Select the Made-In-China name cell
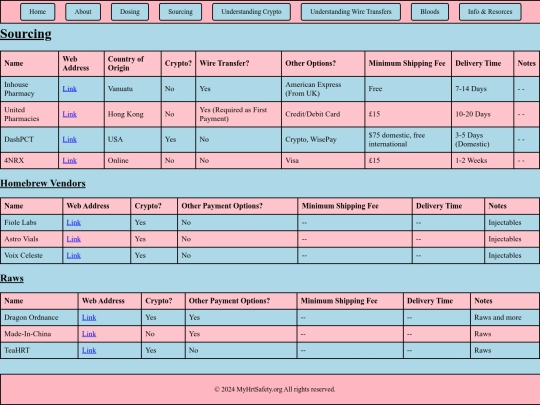Image resolution: width=540 pixels, height=405 pixels. tap(39, 334)
